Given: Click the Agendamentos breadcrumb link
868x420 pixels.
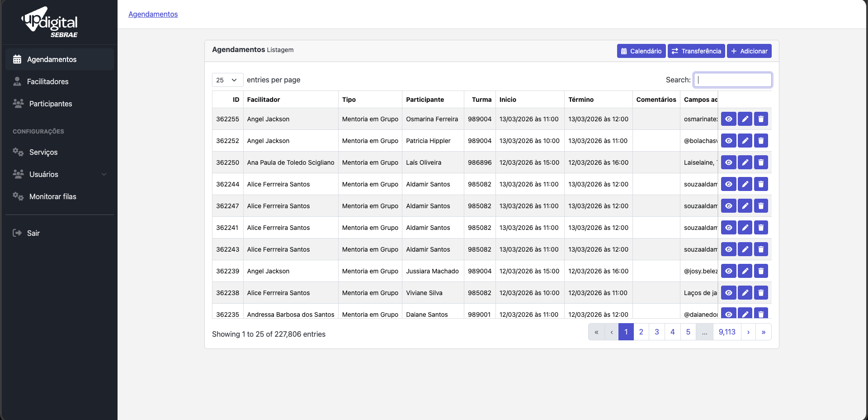Looking at the screenshot, I should pos(153,14).
